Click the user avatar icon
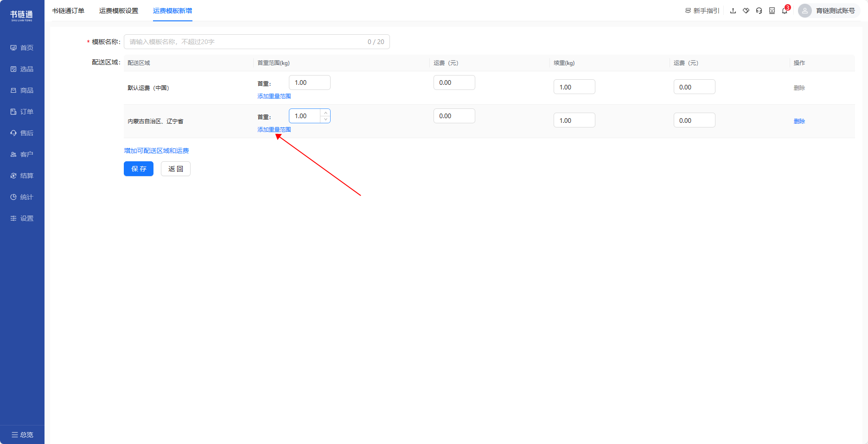The image size is (868, 444). 805,11
